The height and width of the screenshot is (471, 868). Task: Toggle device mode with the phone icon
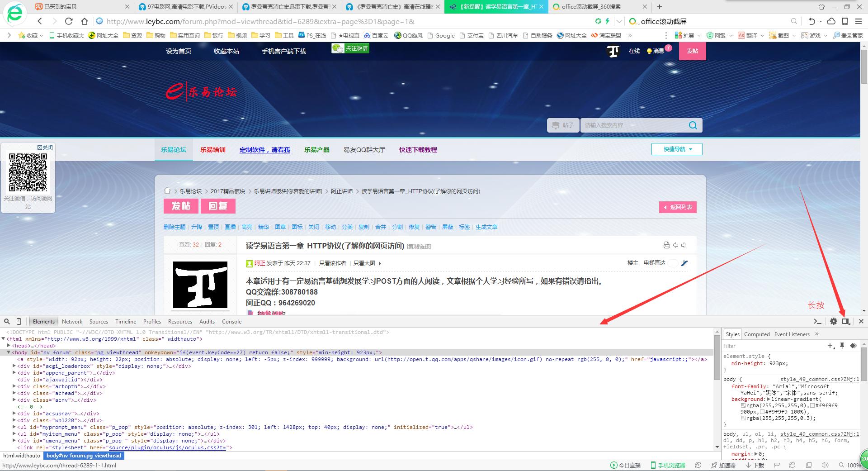click(19, 321)
